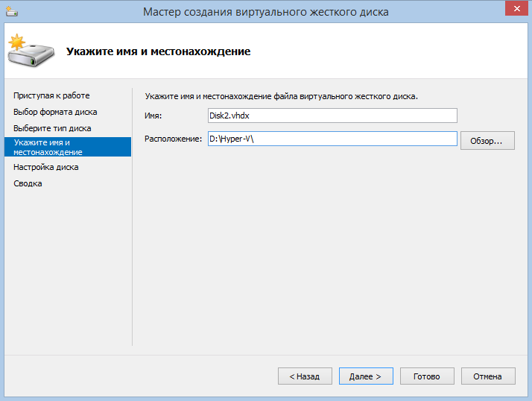Go to the 'Приступая к работе' step
Image resolution: width=532 pixels, height=401 pixels.
tap(51, 95)
